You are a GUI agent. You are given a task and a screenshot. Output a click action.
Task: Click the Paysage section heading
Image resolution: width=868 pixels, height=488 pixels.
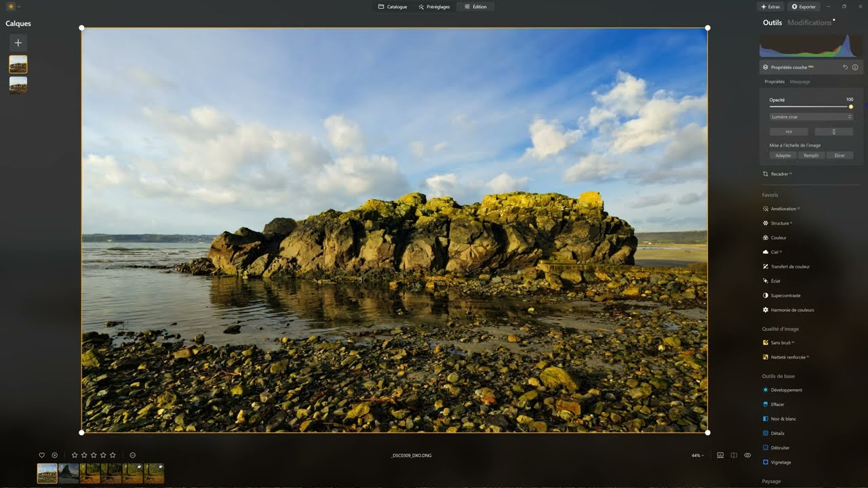click(771, 481)
